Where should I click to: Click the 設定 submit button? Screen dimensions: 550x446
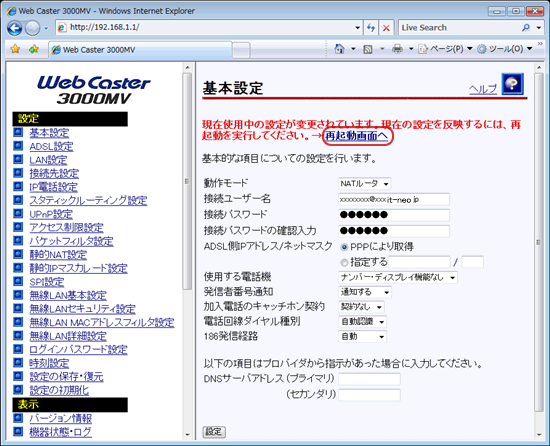coord(214,432)
